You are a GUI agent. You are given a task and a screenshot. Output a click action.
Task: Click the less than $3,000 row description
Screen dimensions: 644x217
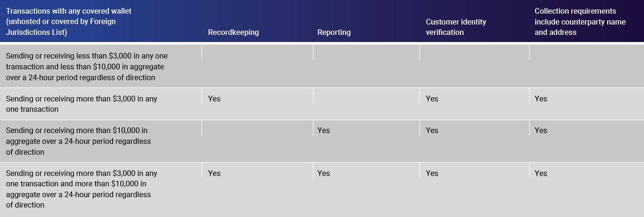pyautogui.click(x=87, y=67)
